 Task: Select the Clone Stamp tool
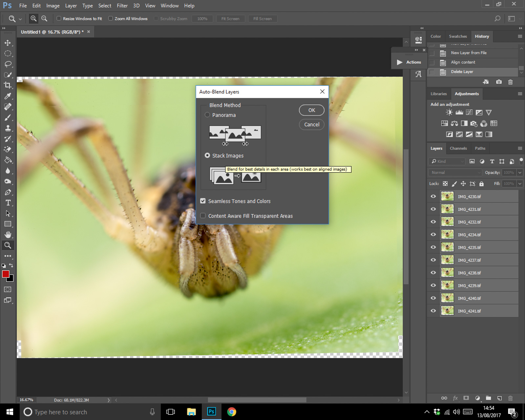8,128
